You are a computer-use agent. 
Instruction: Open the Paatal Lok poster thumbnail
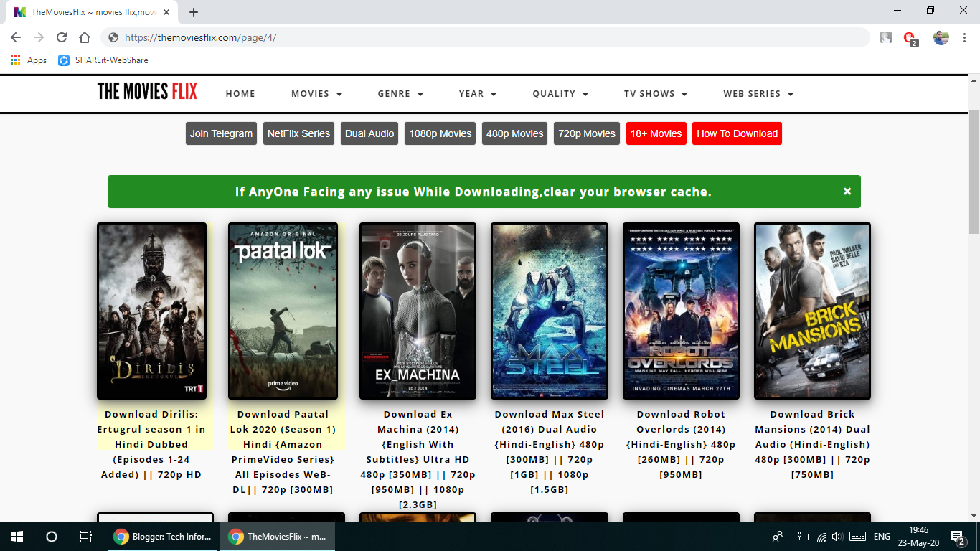[283, 311]
